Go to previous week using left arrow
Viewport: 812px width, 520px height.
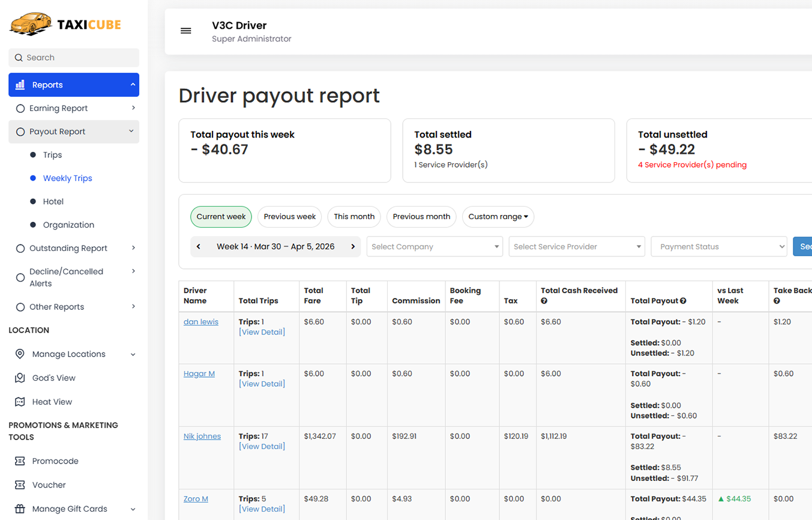point(199,247)
